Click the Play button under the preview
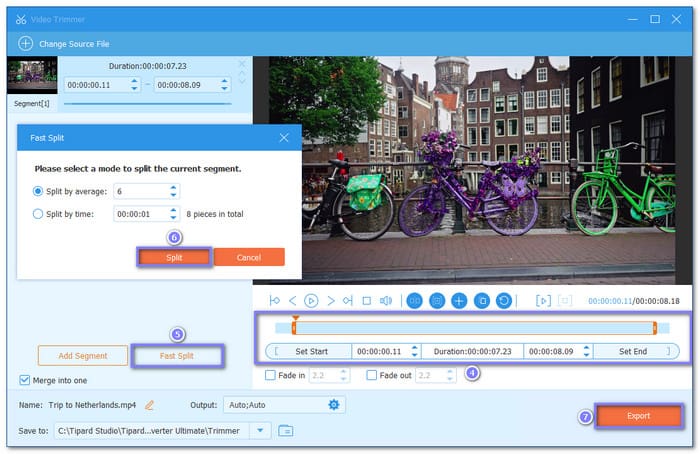700x454 pixels. 311,300
